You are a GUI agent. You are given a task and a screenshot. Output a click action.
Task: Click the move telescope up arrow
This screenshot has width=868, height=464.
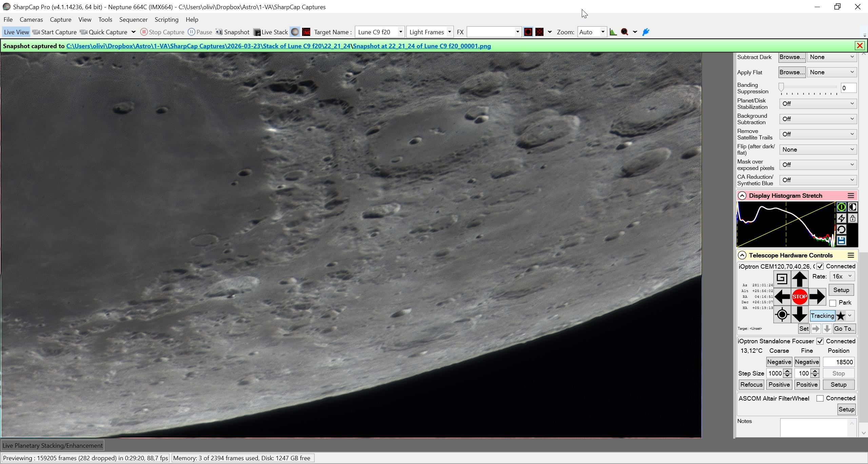coord(799,279)
